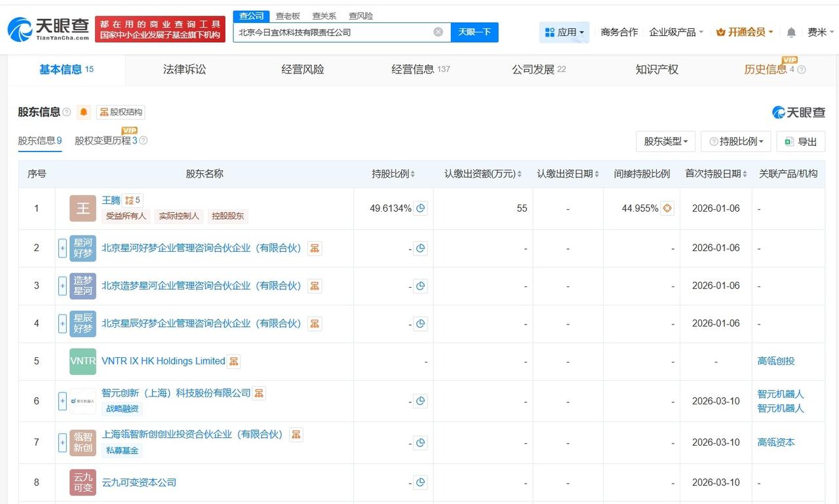Viewport: 839px width, 504px height.
Task: Open the 云九可变资本公司 shareholder link
Action: point(139,482)
